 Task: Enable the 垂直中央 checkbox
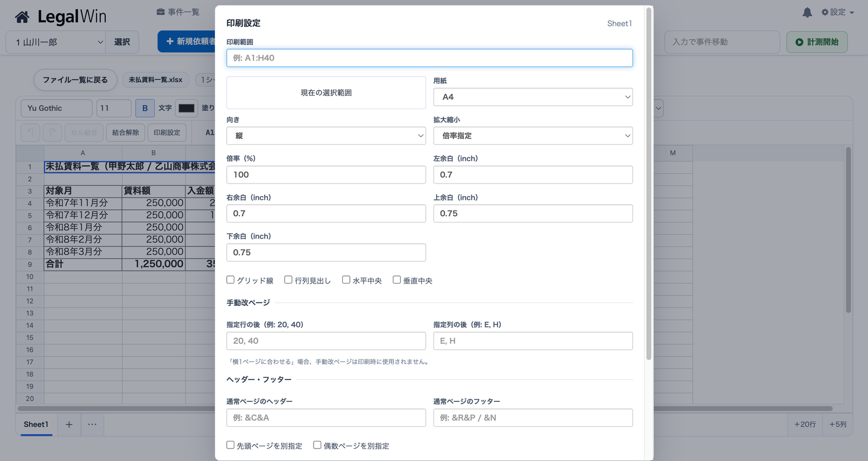[397, 280]
